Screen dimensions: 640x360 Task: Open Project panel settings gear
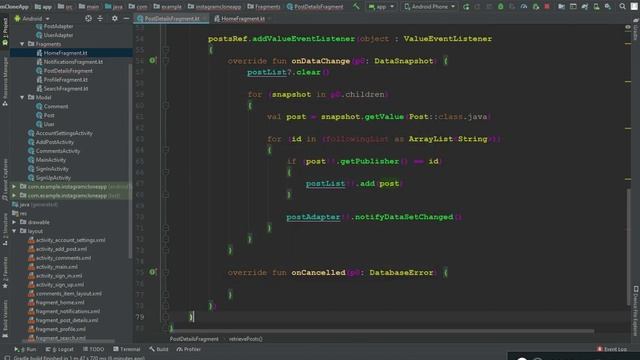point(115,18)
